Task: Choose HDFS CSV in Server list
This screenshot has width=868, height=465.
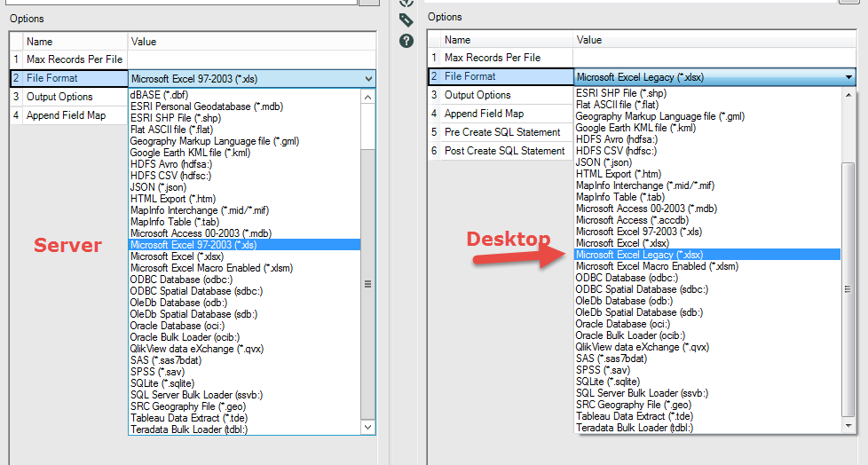Action: click(170, 176)
